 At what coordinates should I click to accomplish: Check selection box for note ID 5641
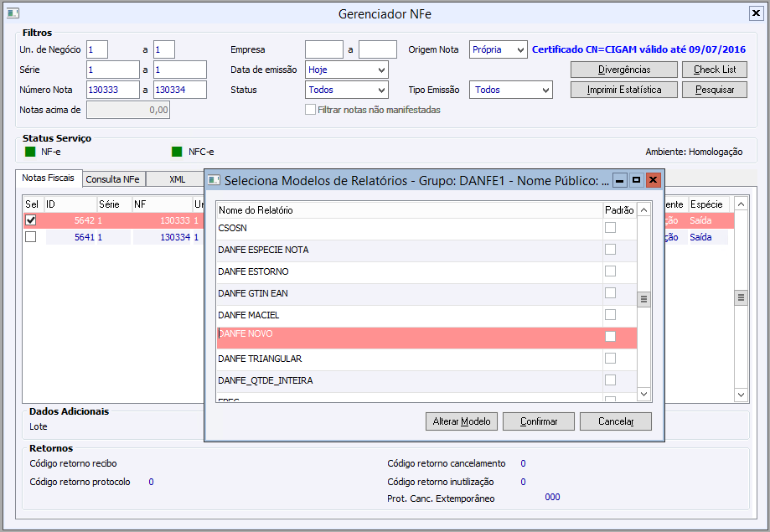click(30, 237)
